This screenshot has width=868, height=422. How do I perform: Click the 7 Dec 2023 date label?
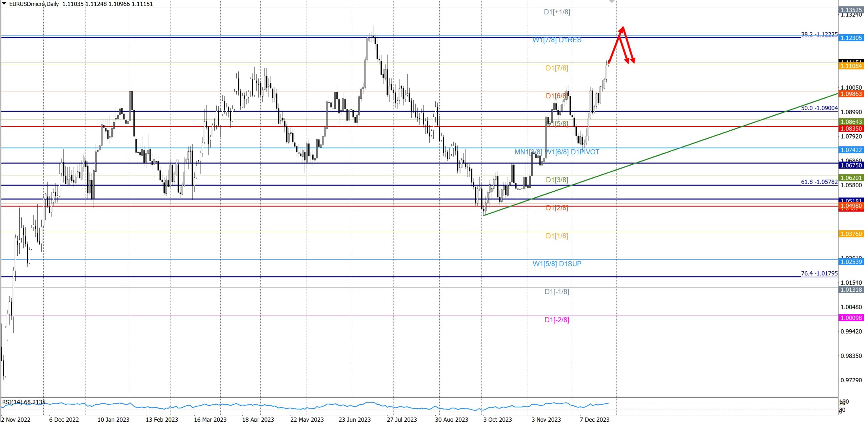click(594, 419)
